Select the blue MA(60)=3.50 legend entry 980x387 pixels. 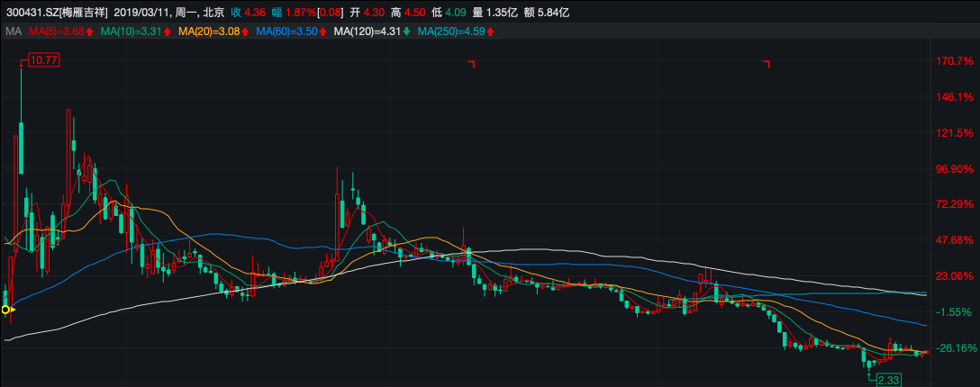(x=286, y=31)
